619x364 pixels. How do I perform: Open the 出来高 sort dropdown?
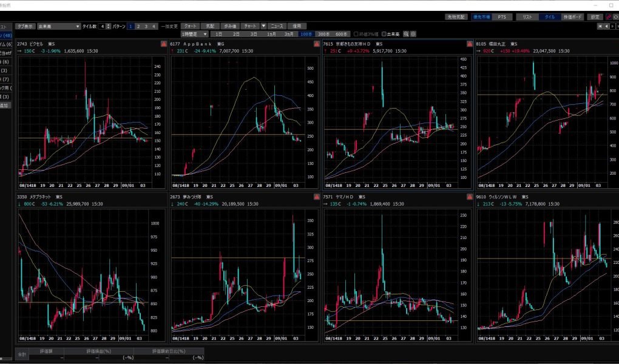(78, 27)
